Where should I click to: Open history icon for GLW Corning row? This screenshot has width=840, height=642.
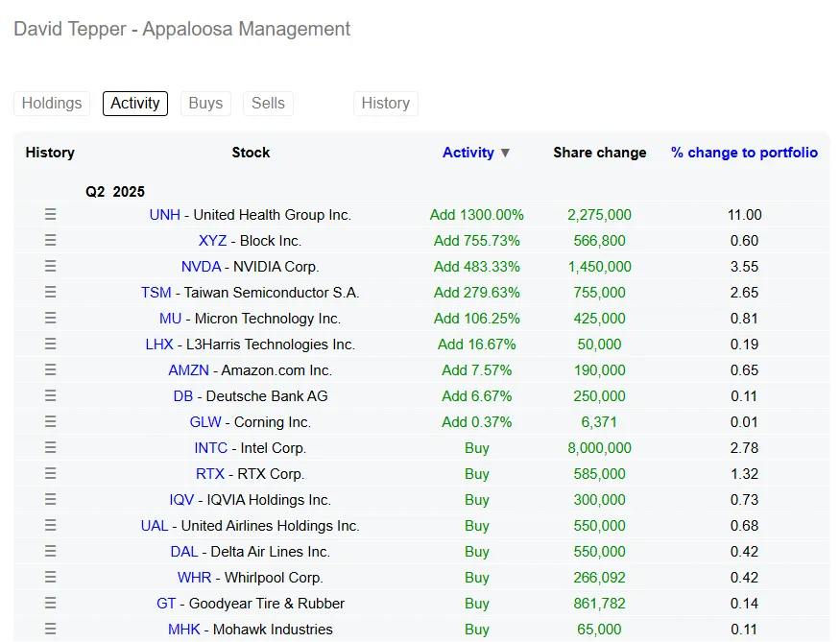coord(50,422)
